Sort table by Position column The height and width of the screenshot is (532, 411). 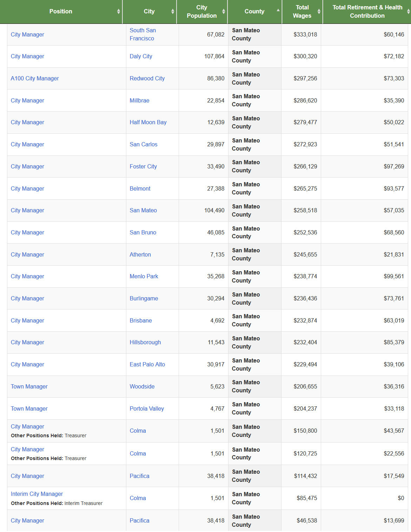pos(61,12)
